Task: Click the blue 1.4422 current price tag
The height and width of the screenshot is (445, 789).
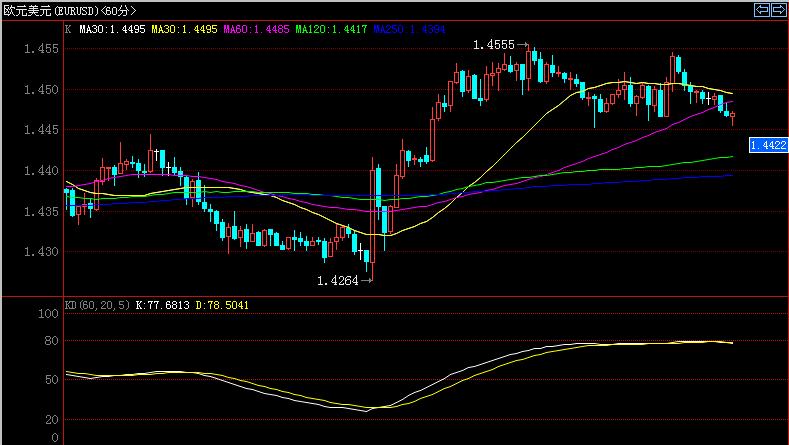Action: coord(768,145)
